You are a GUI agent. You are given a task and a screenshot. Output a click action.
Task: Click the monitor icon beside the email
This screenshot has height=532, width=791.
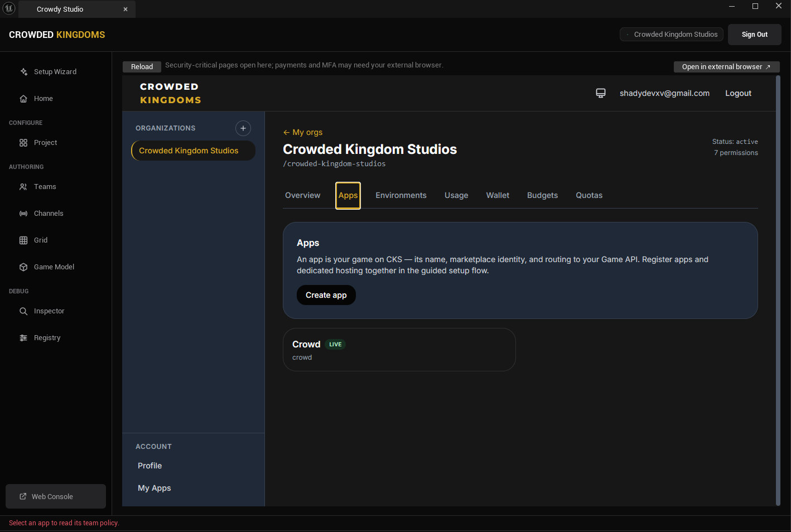pyautogui.click(x=601, y=93)
